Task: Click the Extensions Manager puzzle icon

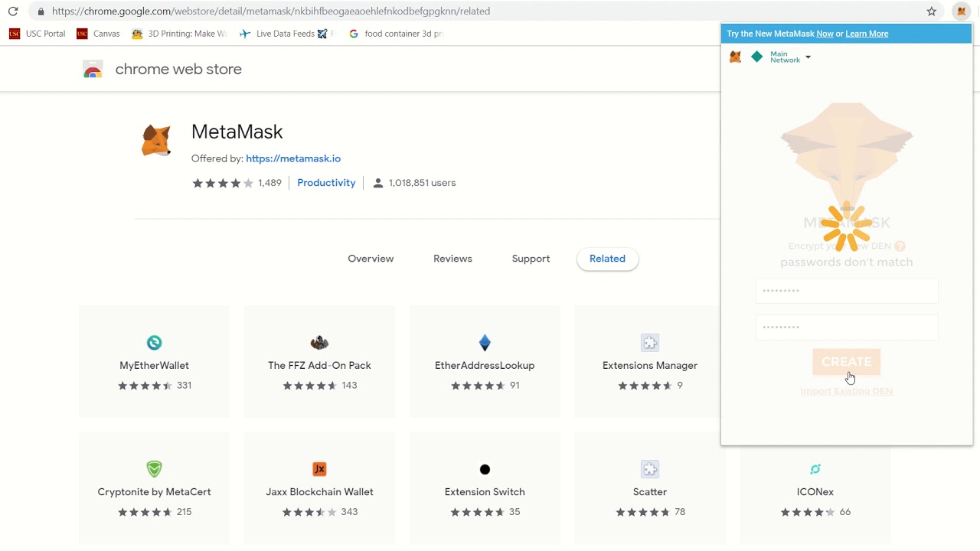Action: pos(650,343)
